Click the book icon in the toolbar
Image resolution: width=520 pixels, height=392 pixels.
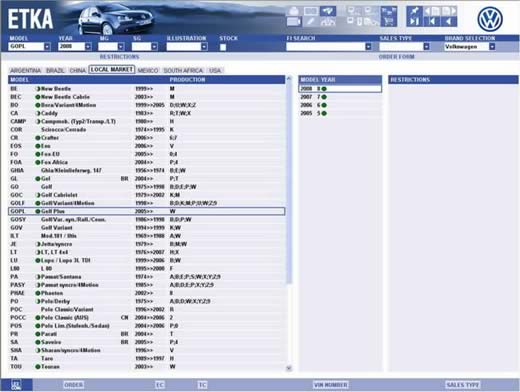point(311,11)
